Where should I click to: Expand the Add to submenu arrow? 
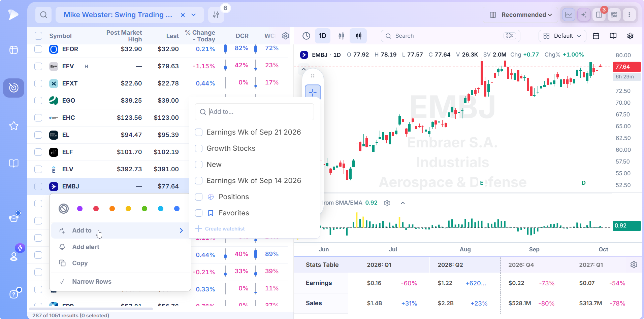click(x=181, y=231)
